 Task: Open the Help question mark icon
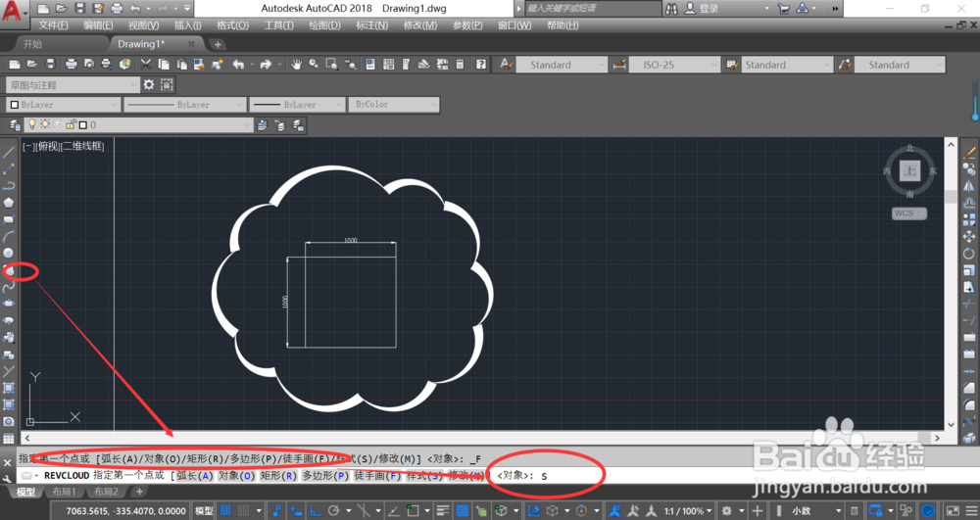pos(480,65)
